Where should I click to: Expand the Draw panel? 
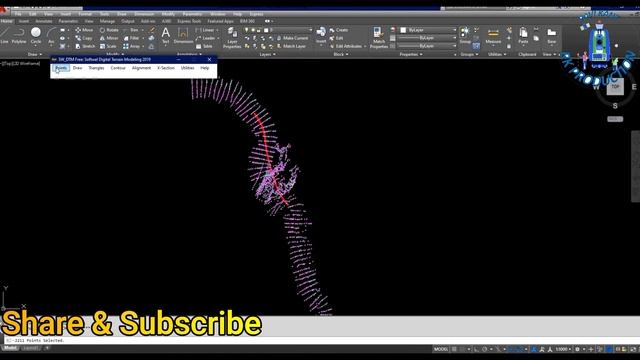(x=35, y=54)
